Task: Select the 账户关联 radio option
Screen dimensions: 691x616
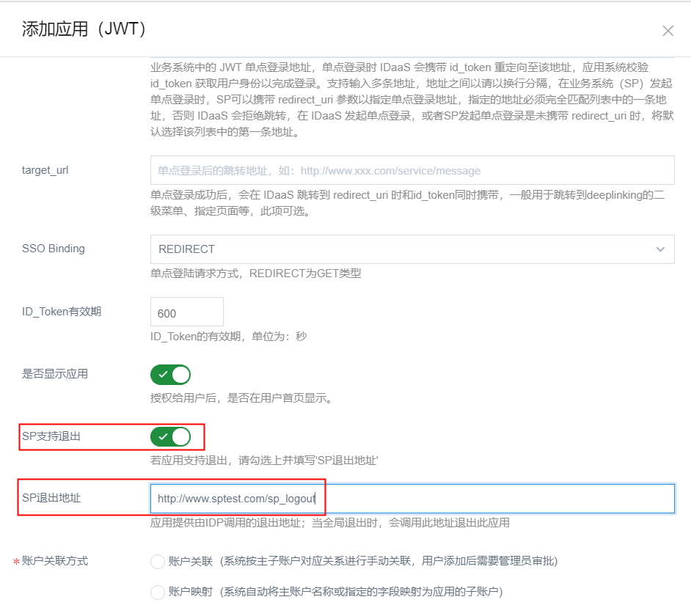Action: [x=157, y=562]
